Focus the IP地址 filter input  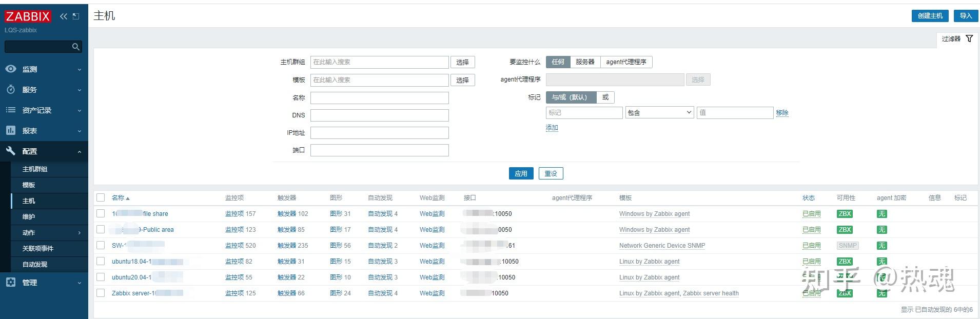pos(380,133)
